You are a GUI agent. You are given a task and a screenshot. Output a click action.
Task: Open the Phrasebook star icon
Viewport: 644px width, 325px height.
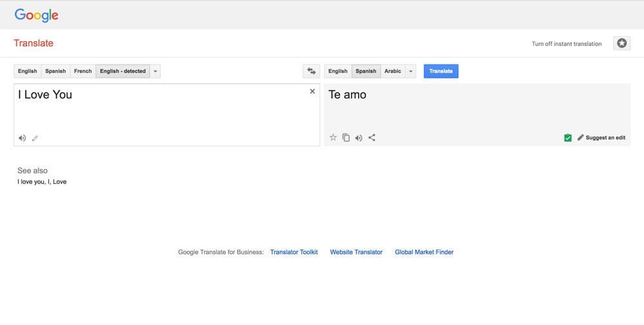622,43
